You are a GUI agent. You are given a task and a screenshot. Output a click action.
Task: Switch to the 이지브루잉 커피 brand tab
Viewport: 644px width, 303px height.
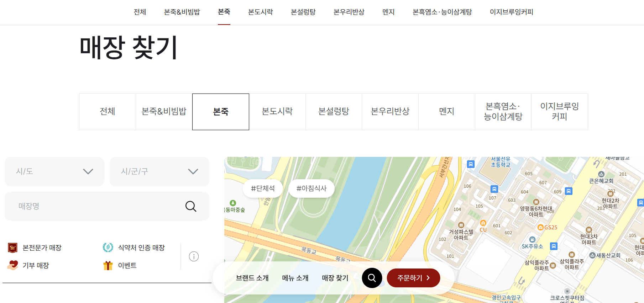pos(560,112)
